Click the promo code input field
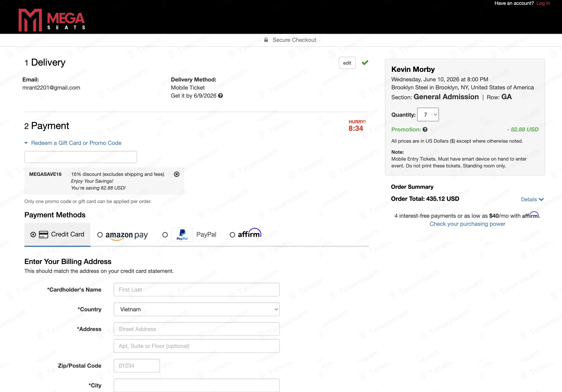562x392 pixels. point(81,157)
